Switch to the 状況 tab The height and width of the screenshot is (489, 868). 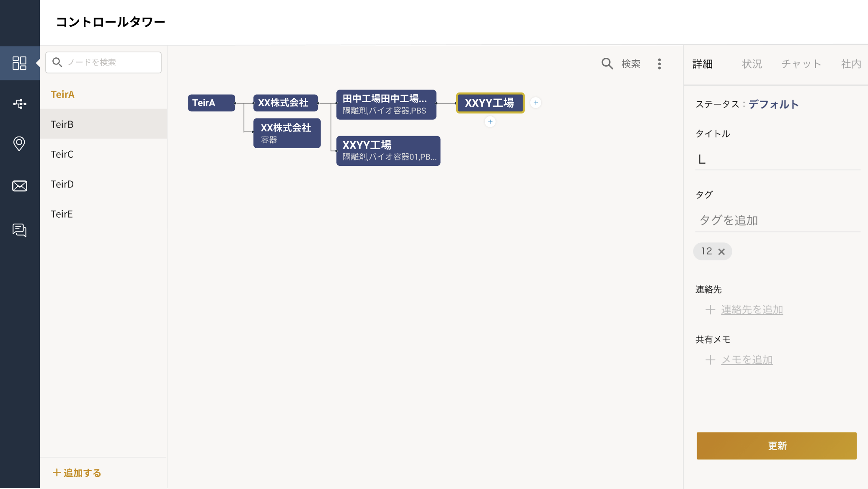(752, 64)
